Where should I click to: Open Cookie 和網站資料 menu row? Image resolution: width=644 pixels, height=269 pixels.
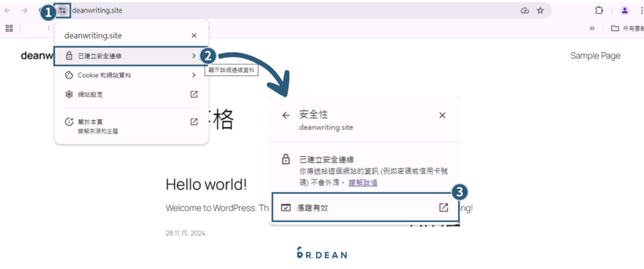131,75
